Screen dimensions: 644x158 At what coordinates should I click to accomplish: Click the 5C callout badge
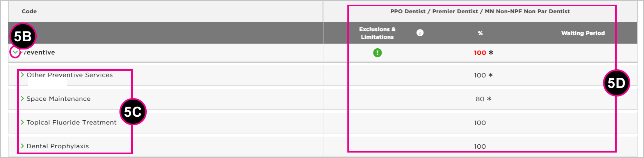pos(133,112)
